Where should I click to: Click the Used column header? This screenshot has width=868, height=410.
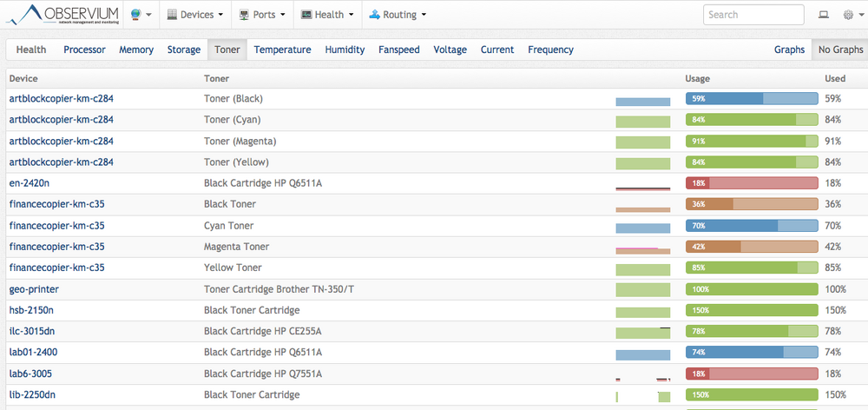click(835, 79)
